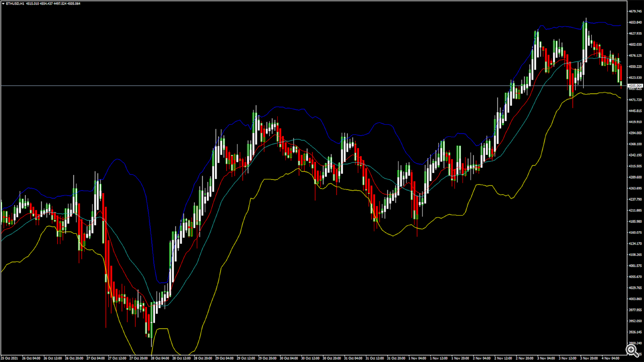
Task: Click the 4394.005 price scale label
Action: click(635, 133)
